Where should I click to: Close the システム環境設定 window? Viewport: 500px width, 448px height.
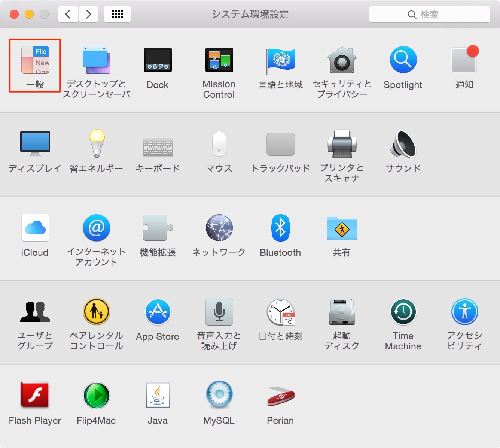pyautogui.click(x=14, y=15)
